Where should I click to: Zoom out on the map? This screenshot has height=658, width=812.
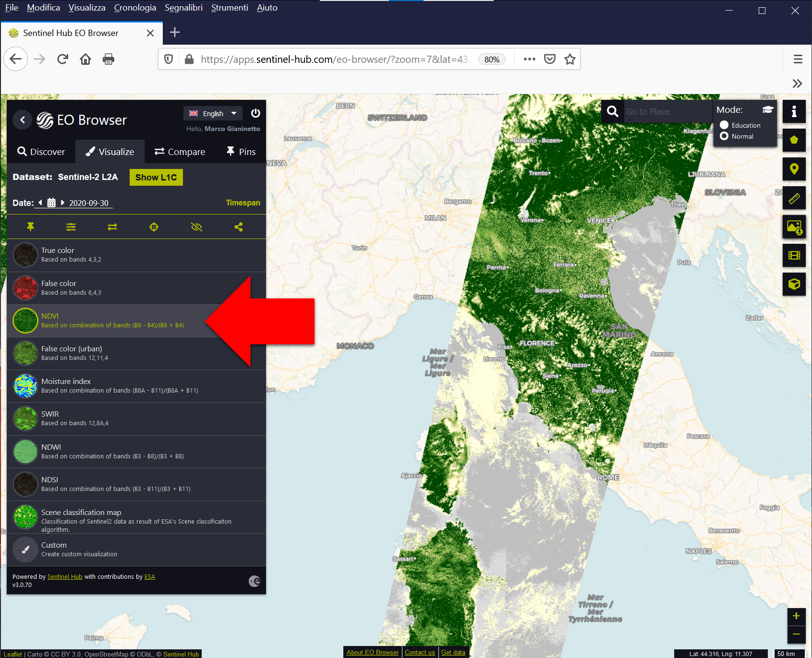point(796,634)
